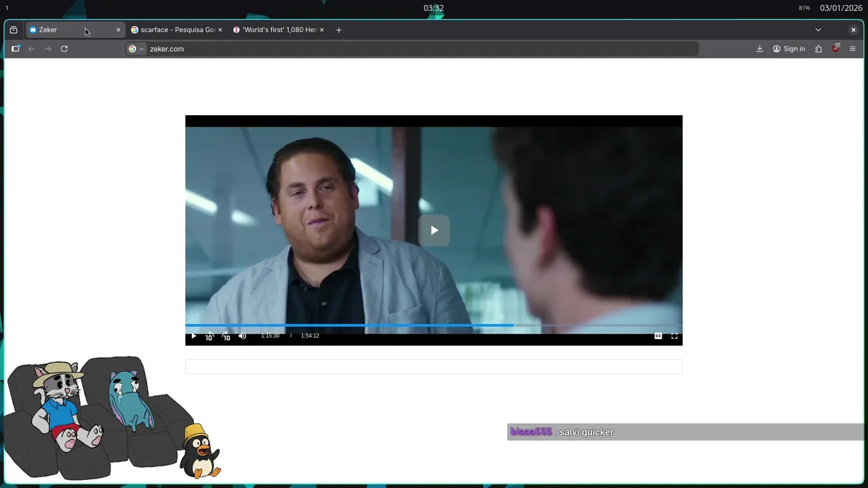
Task: Click the 03/01/2026 date in top bar
Action: click(841, 8)
